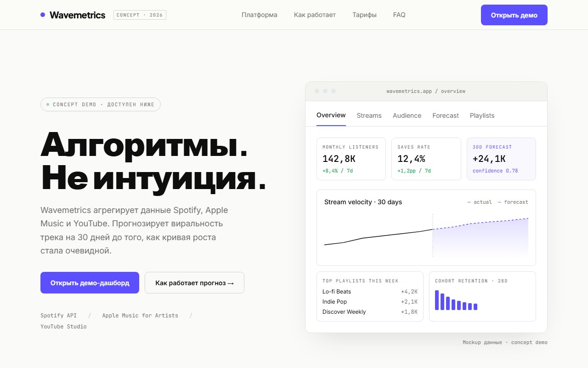Switch to the Audience tab
This screenshot has width=588, height=368.
tap(407, 115)
